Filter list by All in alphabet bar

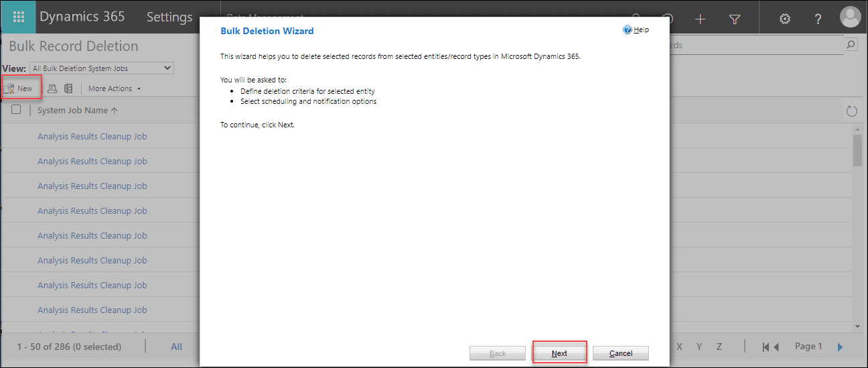[177, 347]
